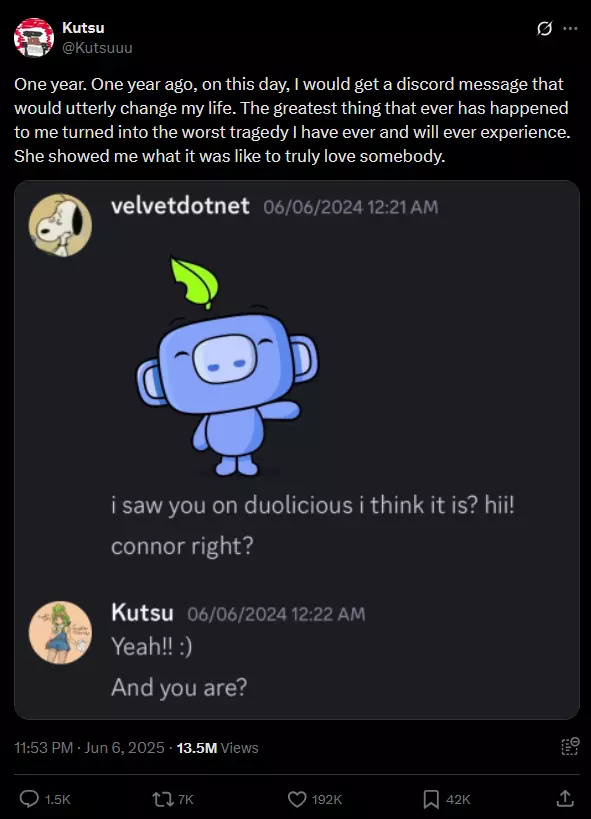
Task: Click Kutsu's avatar in the Discord chat
Action: pos(60,633)
